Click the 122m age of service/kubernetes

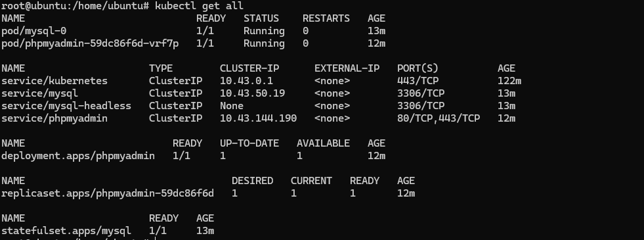point(509,81)
